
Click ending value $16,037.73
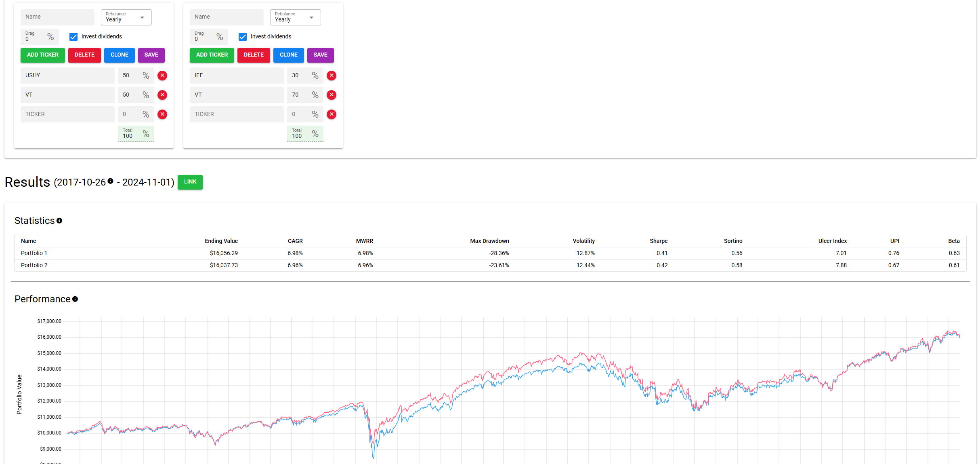point(224,266)
